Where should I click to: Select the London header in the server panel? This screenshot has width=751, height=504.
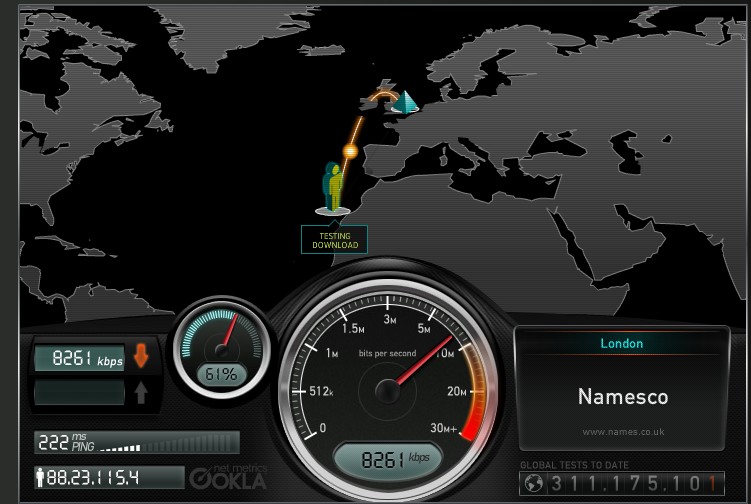click(621, 343)
